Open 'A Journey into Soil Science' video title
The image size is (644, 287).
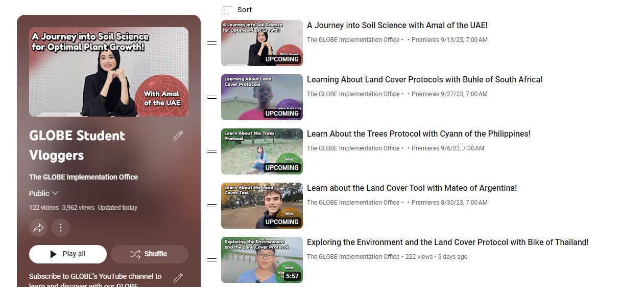[397, 26]
